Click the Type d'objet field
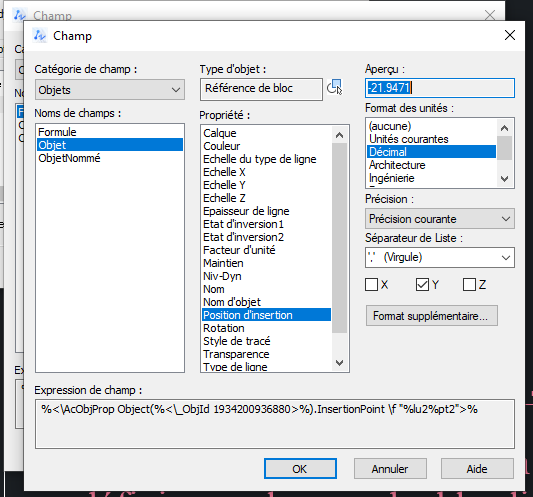Screen dimensions: 533x497 tap(261, 89)
